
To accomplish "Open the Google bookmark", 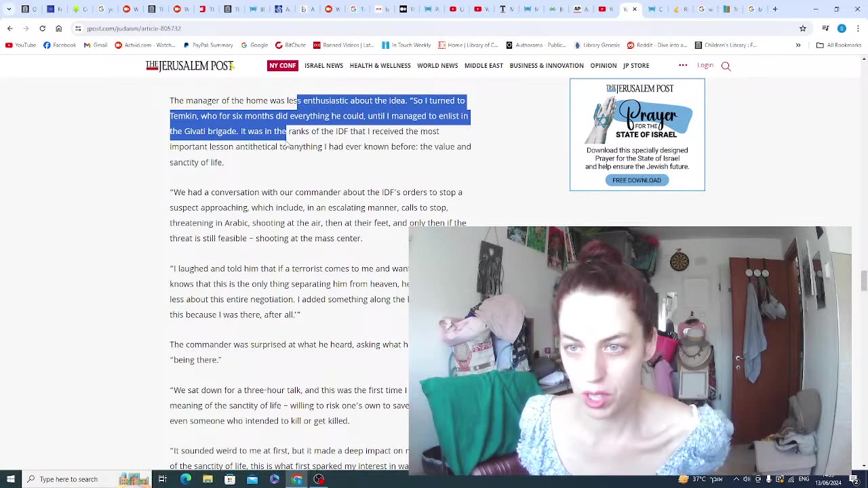I will click(254, 45).
